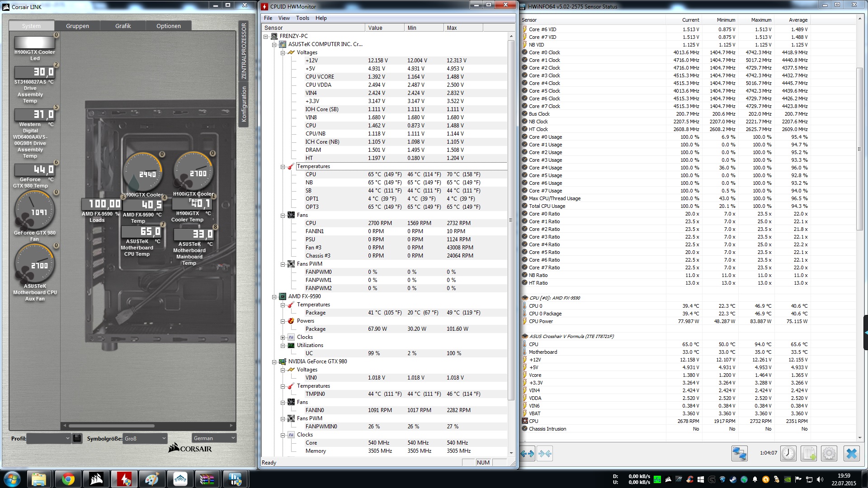The image size is (868, 488).
Task: Open Google Chrome from the taskbar
Action: click(x=68, y=479)
